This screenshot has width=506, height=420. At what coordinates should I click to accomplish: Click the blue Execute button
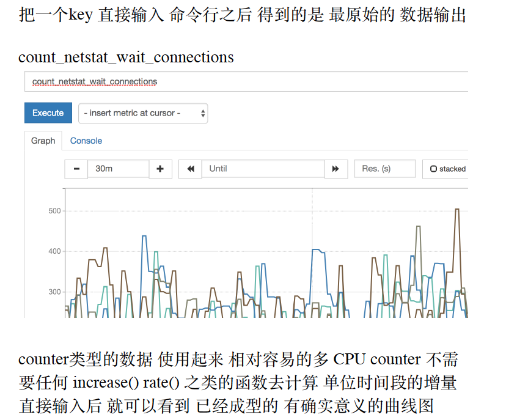pyautogui.click(x=48, y=112)
